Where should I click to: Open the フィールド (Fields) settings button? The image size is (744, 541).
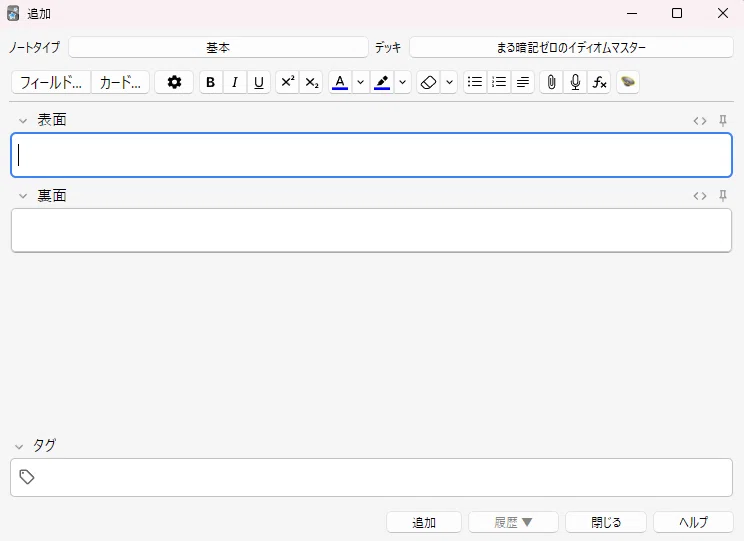click(x=51, y=83)
